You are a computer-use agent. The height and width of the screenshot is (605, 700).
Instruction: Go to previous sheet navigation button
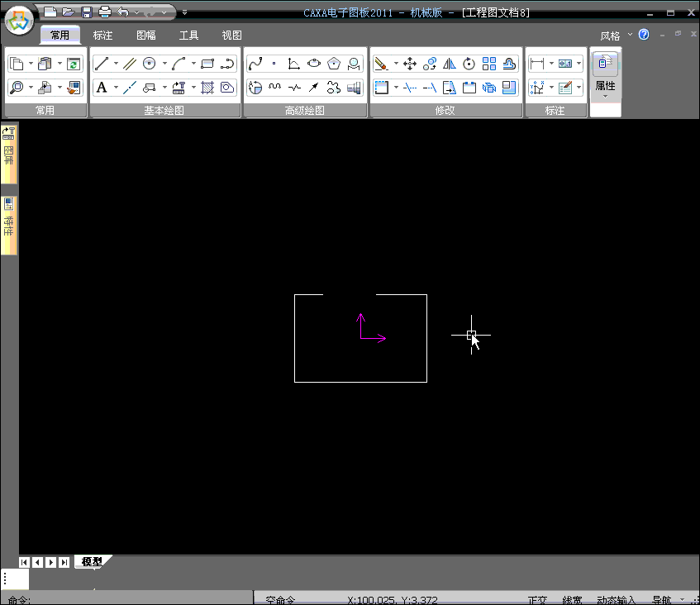[x=37, y=562]
